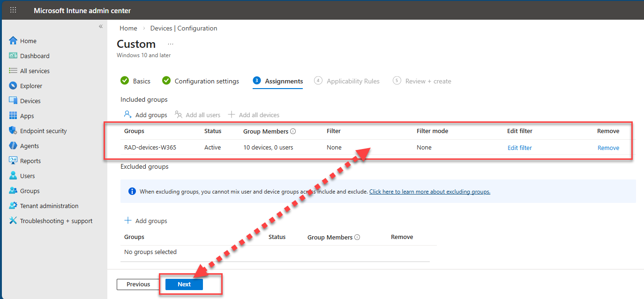Click the Home icon in sidebar

coord(13,41)
